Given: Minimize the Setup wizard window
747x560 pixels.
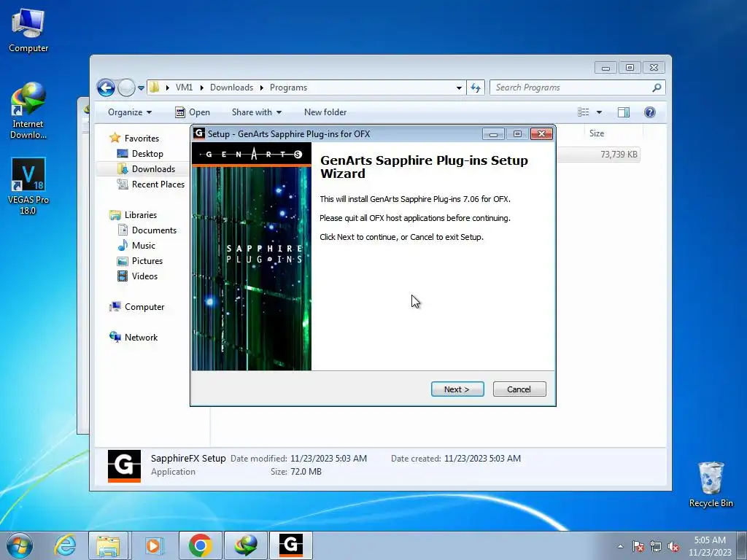Looking at the screenshot, I should (x=493, y=134).
